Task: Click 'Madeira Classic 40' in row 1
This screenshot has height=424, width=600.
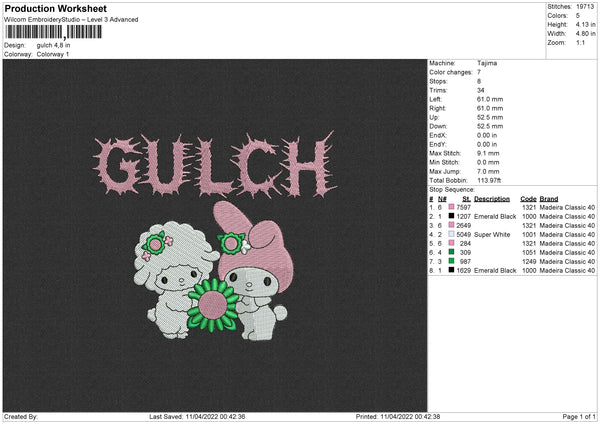Action: click(567, 207)
